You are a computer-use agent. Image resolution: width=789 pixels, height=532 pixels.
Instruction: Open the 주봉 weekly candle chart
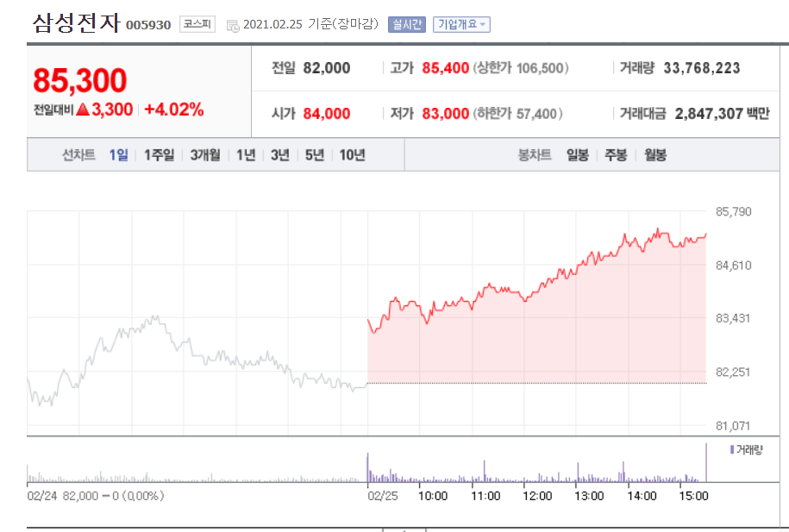[616, 155]
